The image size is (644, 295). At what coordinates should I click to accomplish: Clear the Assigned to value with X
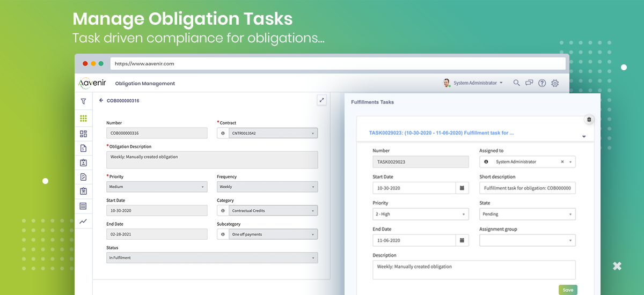coord(562,161)
